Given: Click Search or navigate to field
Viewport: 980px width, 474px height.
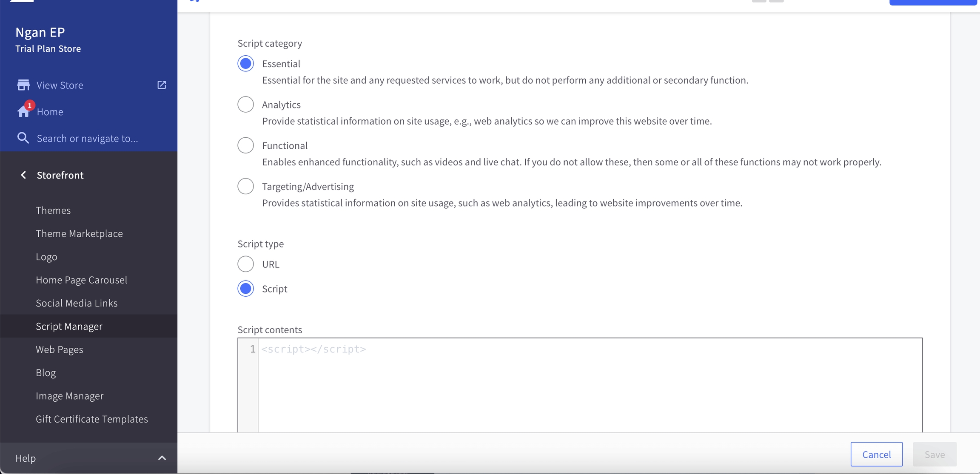Looking at the screenshot, I should click(x=87, y=138).
